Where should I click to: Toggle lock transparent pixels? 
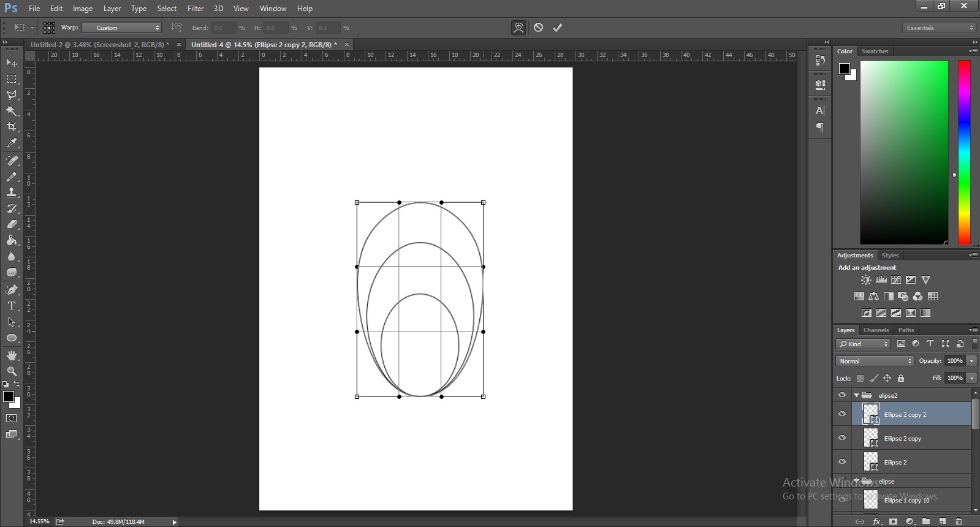[x=860, y=378]
